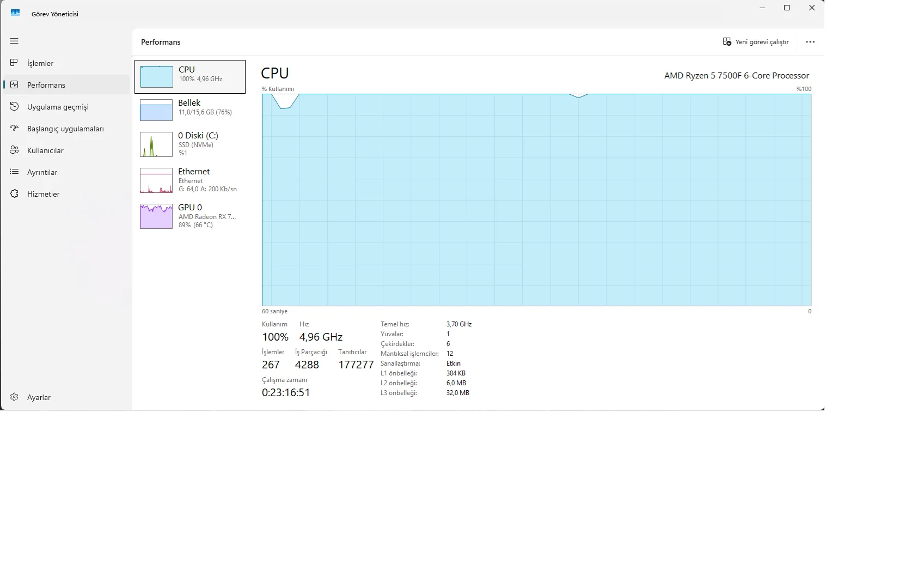Click the 60 saniye graph label
This screenshot has height=576, width=924.
[274, 311]
